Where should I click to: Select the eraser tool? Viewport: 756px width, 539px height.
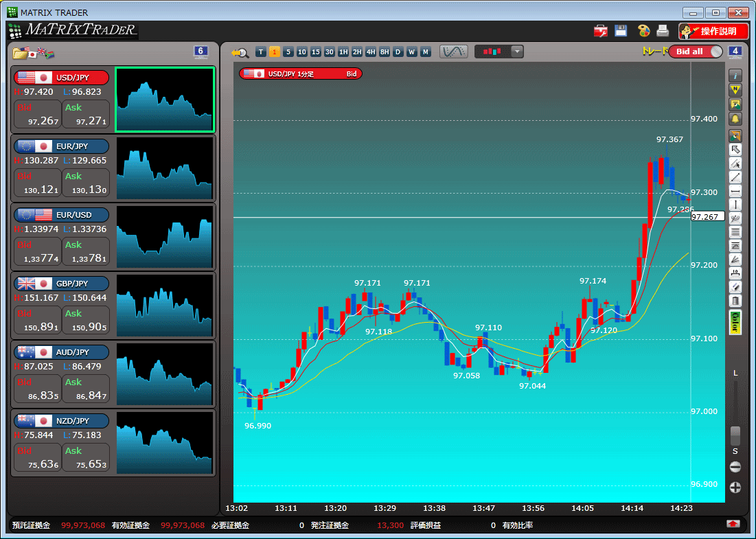[x=735, y=287]
